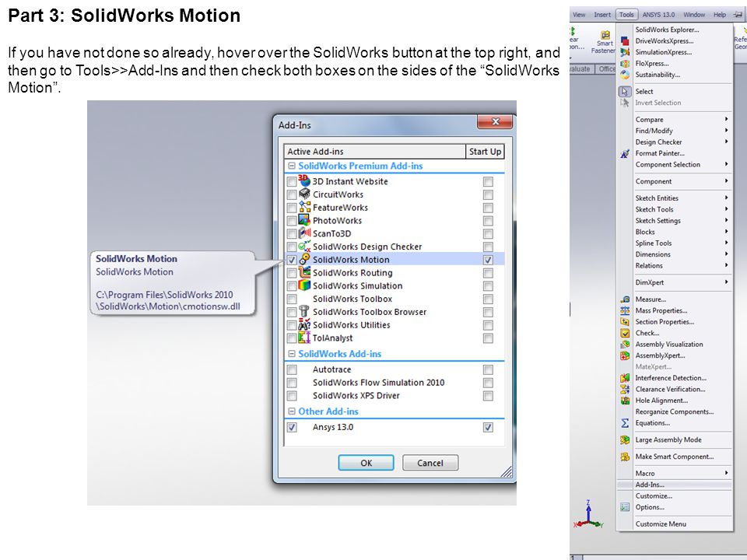Click Cancel in Add-Ins dialog
Viewport: 747px width, 560px height.
tap(430, 463)
